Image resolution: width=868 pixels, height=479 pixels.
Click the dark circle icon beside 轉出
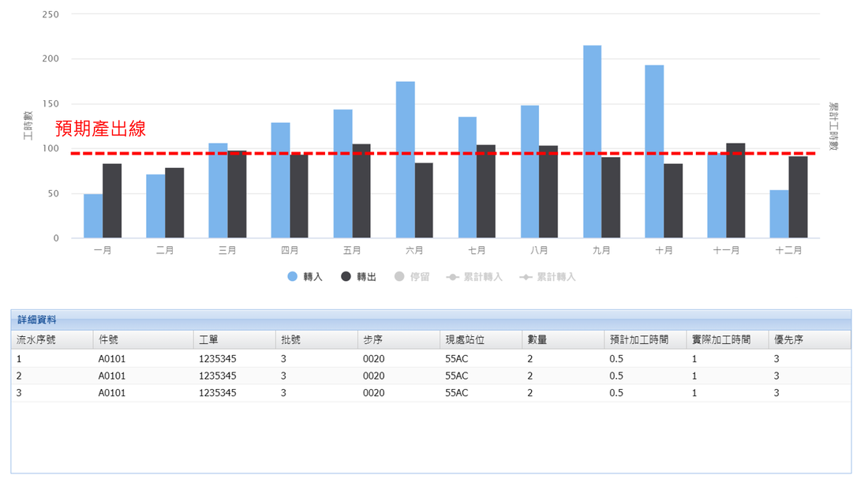pos(346,277)
